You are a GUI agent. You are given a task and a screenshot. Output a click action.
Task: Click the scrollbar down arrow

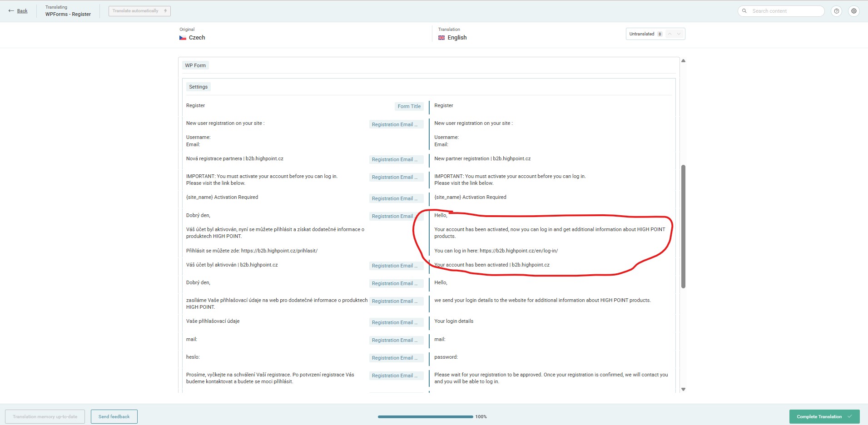pyautogui.click(x=683, y=389)
